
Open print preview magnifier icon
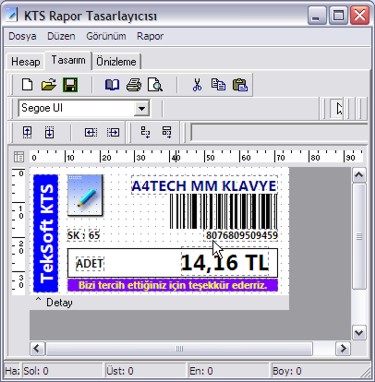click(x=155, y=85)
